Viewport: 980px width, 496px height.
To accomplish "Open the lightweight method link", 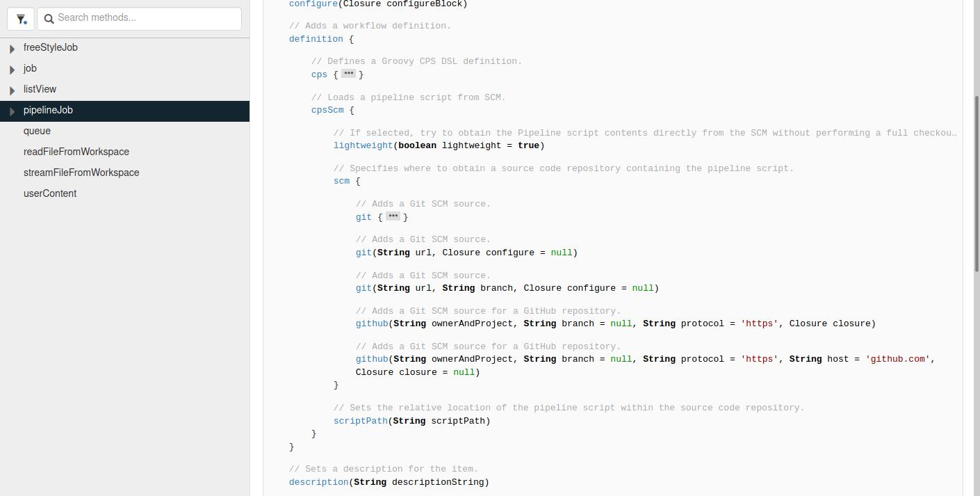I will (x=362, y=145).
